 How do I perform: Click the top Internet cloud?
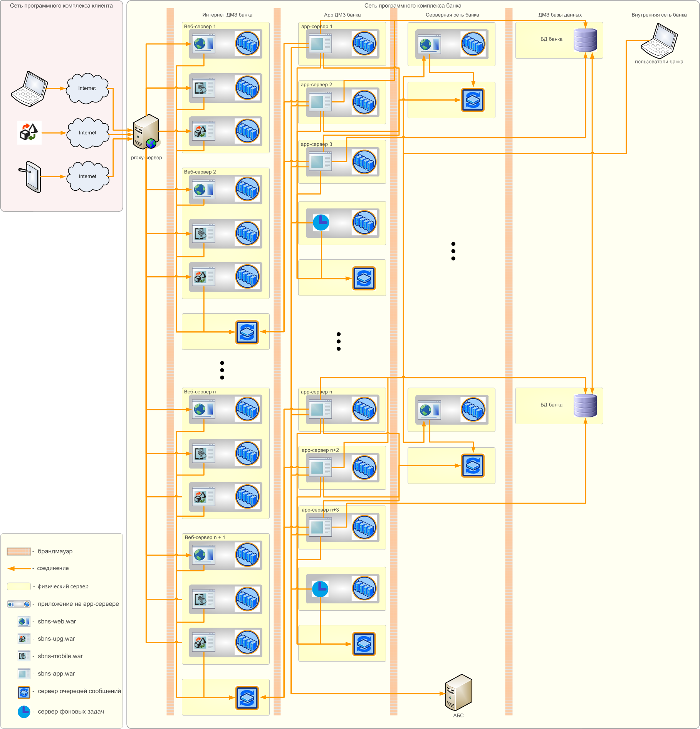tap(87, 88)
